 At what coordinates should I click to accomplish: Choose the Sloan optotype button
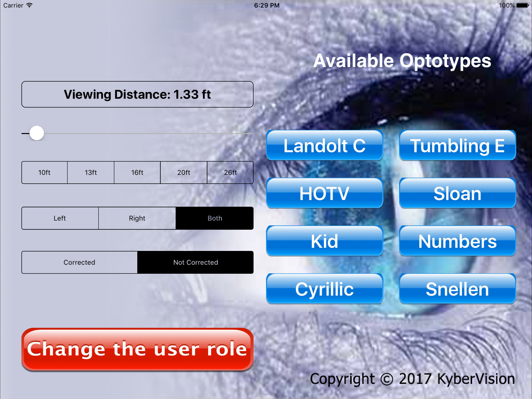pos(457,193)
